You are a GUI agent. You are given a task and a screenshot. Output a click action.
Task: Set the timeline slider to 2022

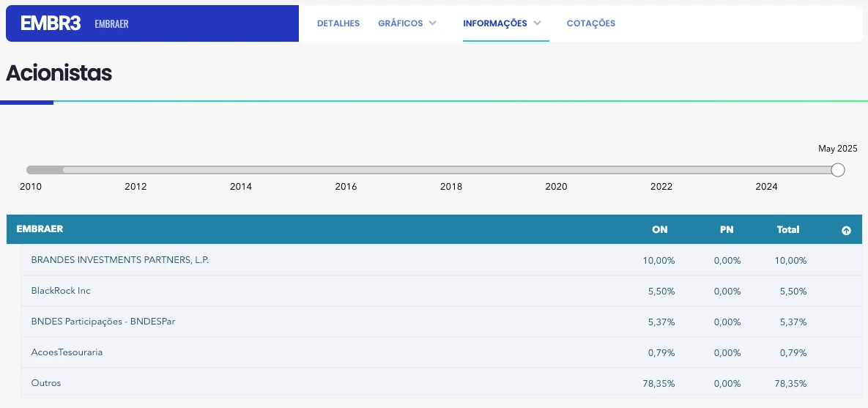[661, 187]
